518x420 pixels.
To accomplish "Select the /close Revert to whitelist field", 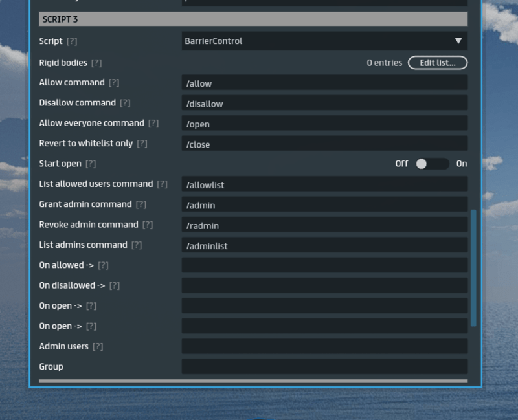I will coord(324,144).
